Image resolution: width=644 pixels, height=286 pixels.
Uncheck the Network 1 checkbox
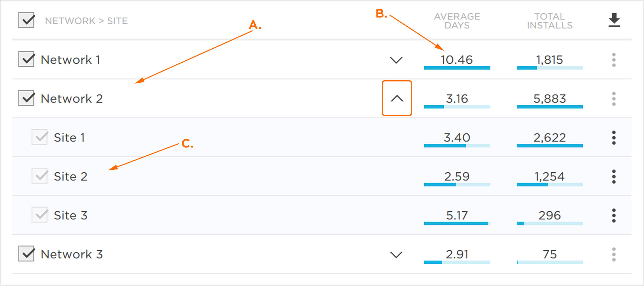[x=27, y=59]
